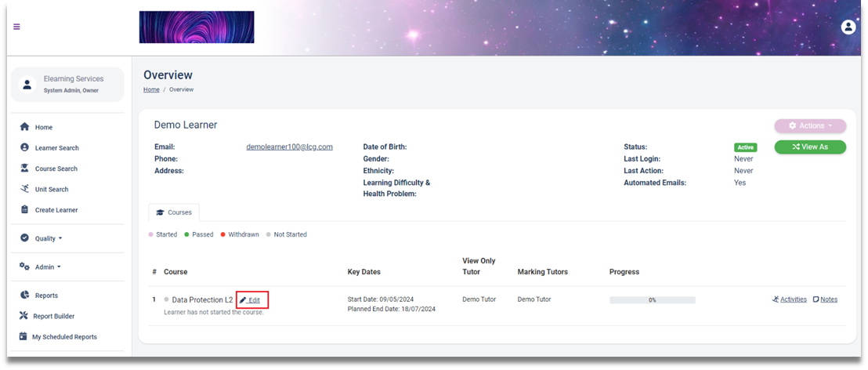868x370 pixels.
Task: Click the Data Protection L2 course name
Action: [203, 299]
